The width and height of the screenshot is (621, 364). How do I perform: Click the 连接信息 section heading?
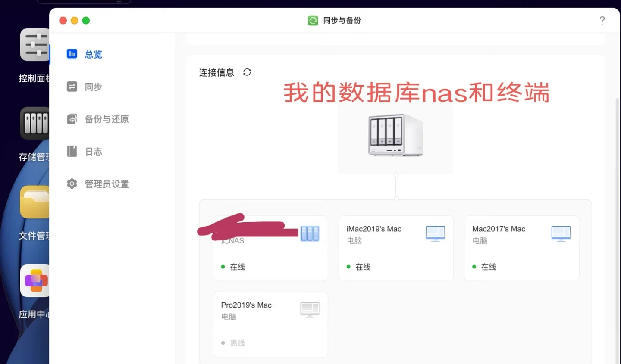[x=216, y=72]
